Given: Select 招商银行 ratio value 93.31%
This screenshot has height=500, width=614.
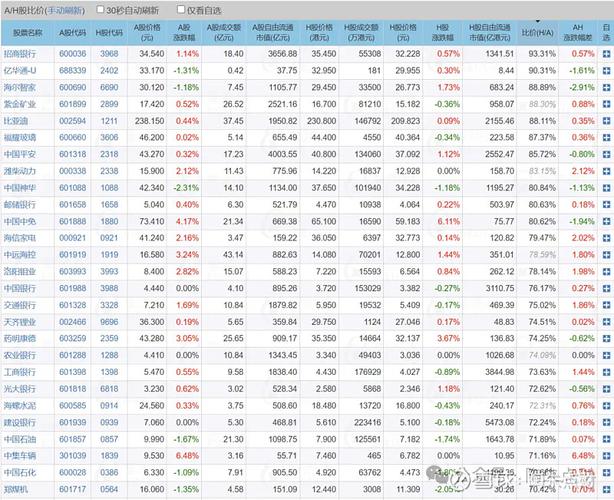Looking at the screenshot, I should coord(542,54).
